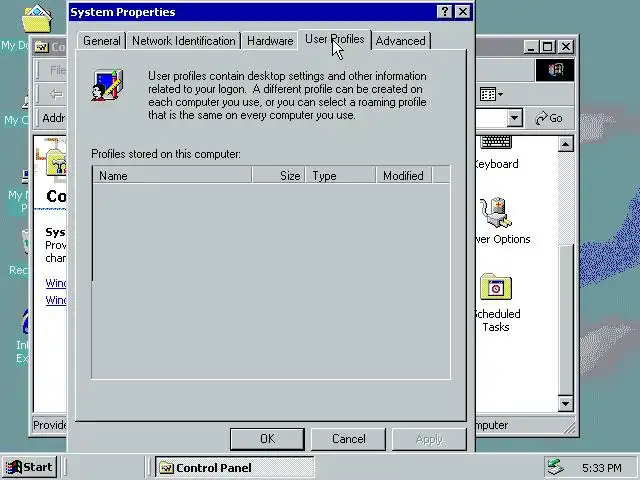
Task: Sort profiles by Name column
Action: click(x=172, y=176)
